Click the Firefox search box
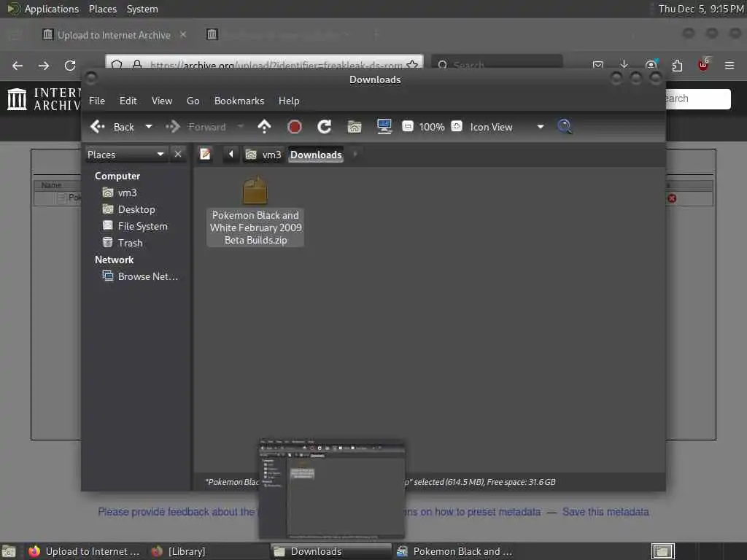This screenshot has height=560, width=747. coord(497,63)
